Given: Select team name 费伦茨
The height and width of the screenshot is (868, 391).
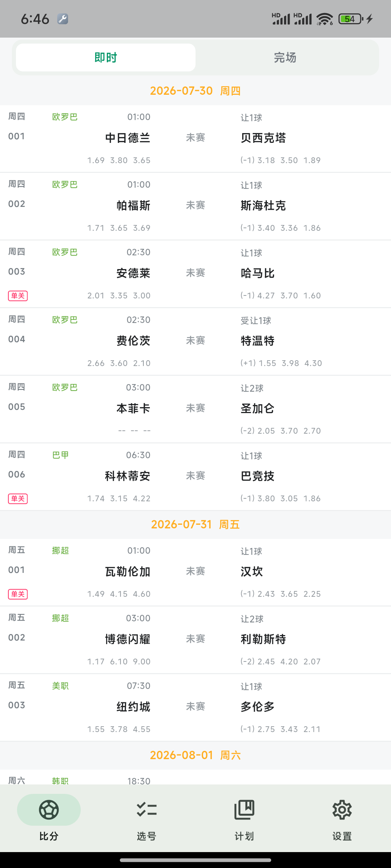Looking at the screenshot, I should pos(133,341).
